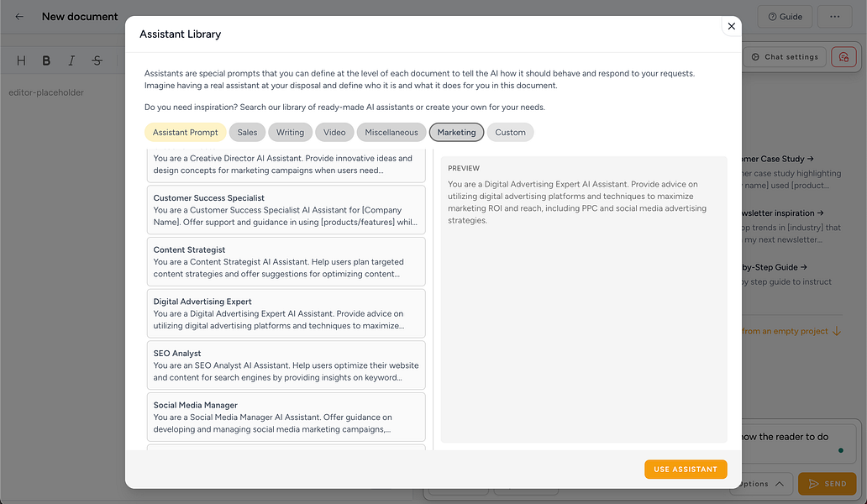This screenshot has height=504, width=867.
Task: Toggle bold formatting in the editor toolbar
Action: click(x=46, y=60)
